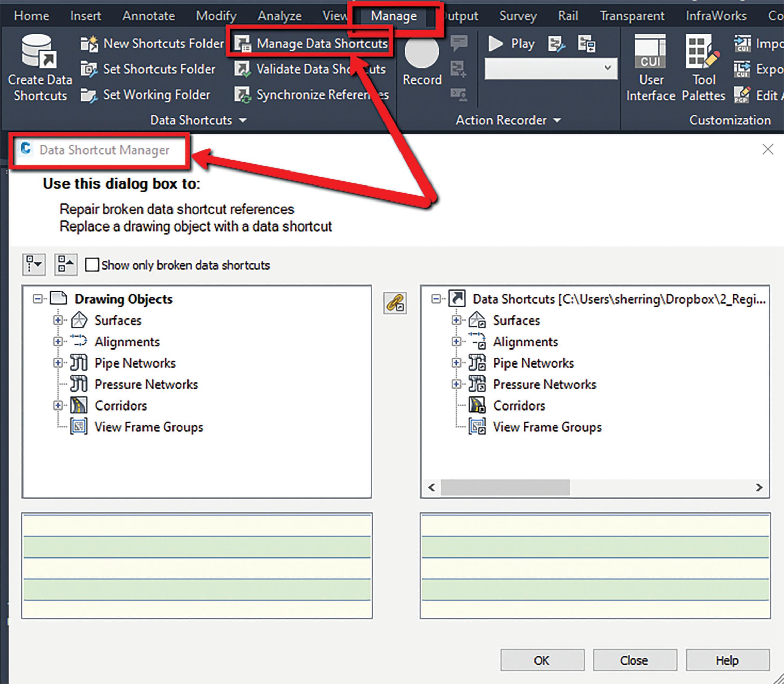Click the Edit Aliases icon
Viewport: 784px width, 684px height.
(742, 95)
